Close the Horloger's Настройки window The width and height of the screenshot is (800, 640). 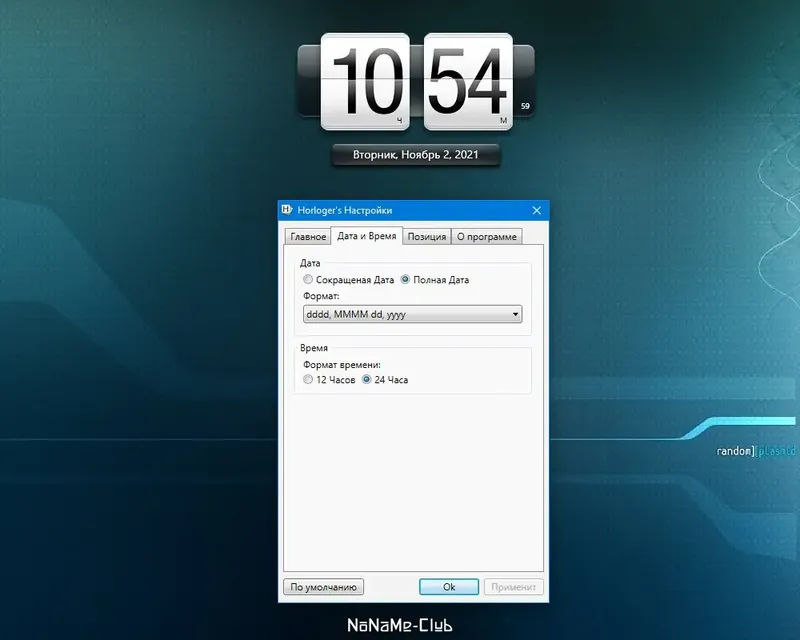[537, 210]
